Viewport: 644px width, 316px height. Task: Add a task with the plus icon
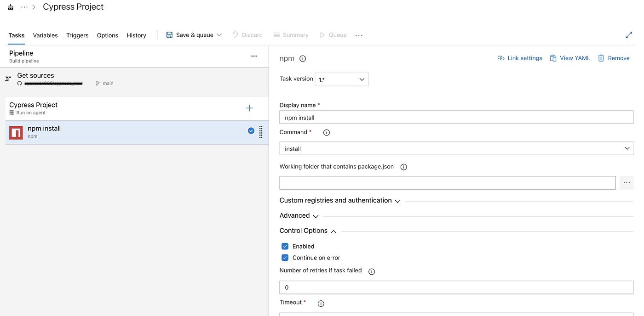coord(249,108)
